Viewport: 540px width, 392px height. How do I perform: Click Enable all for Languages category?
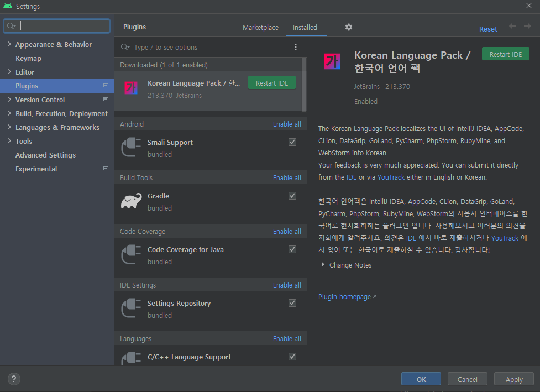click(x=287, y=338)
